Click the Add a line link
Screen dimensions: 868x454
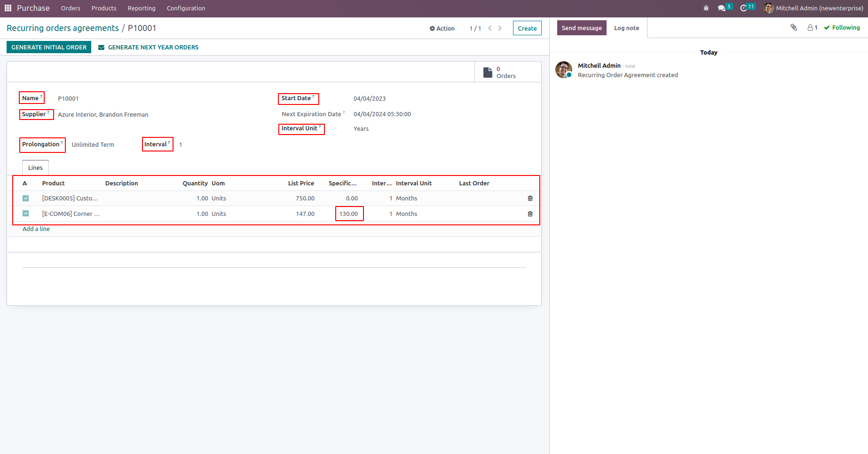36,229
